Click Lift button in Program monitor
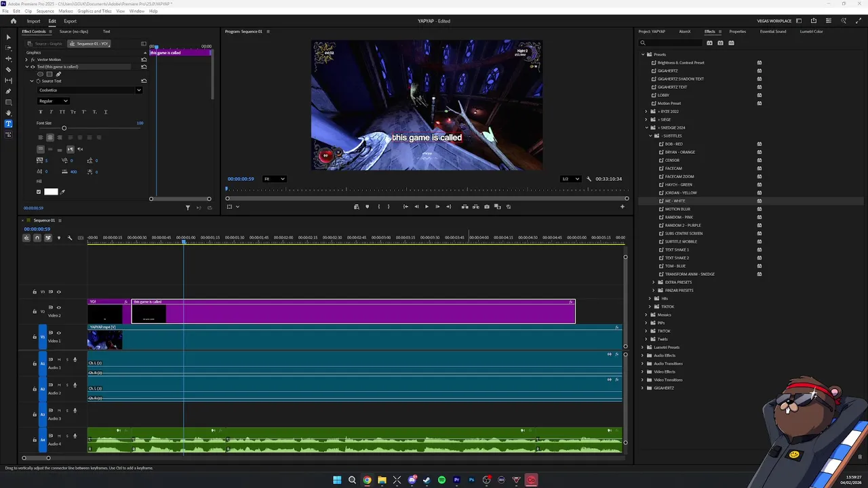The image size is (868, 488). 465,207
